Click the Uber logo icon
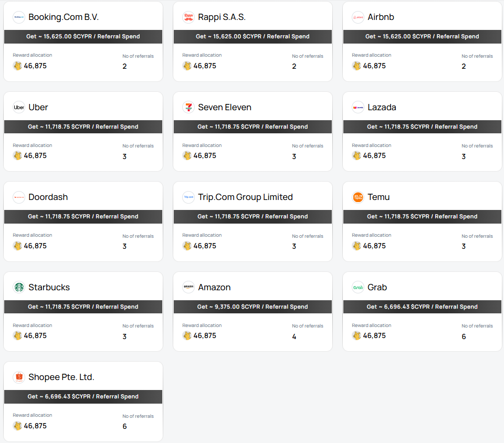The height and width of the screenshot is (443, 504). [19, 107]
